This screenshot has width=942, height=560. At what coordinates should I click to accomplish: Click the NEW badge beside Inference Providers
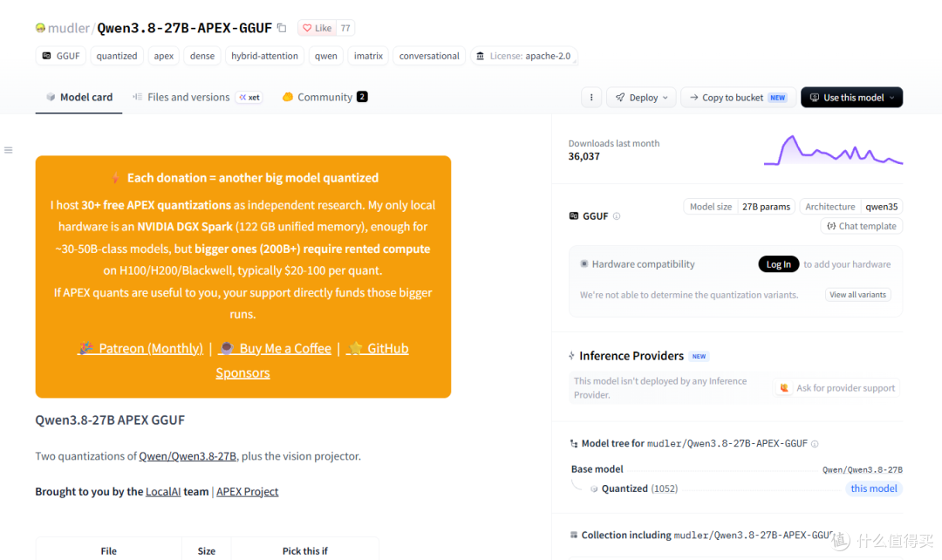[x=699, y=356]
